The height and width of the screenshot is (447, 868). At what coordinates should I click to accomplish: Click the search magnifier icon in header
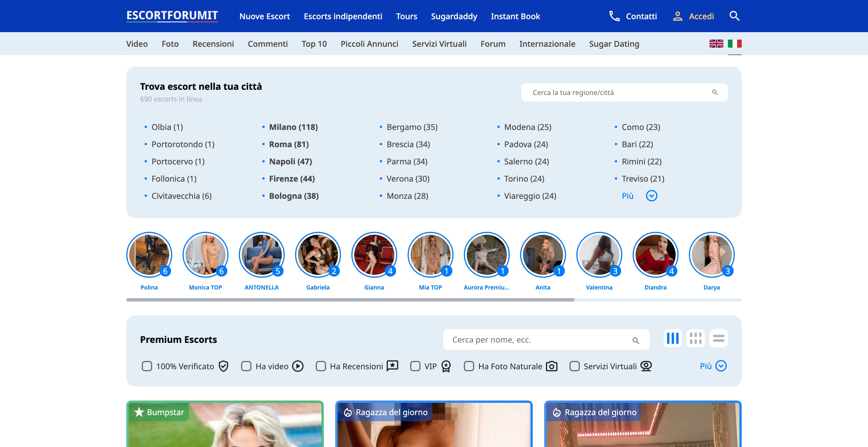click(x=734, y=16)
